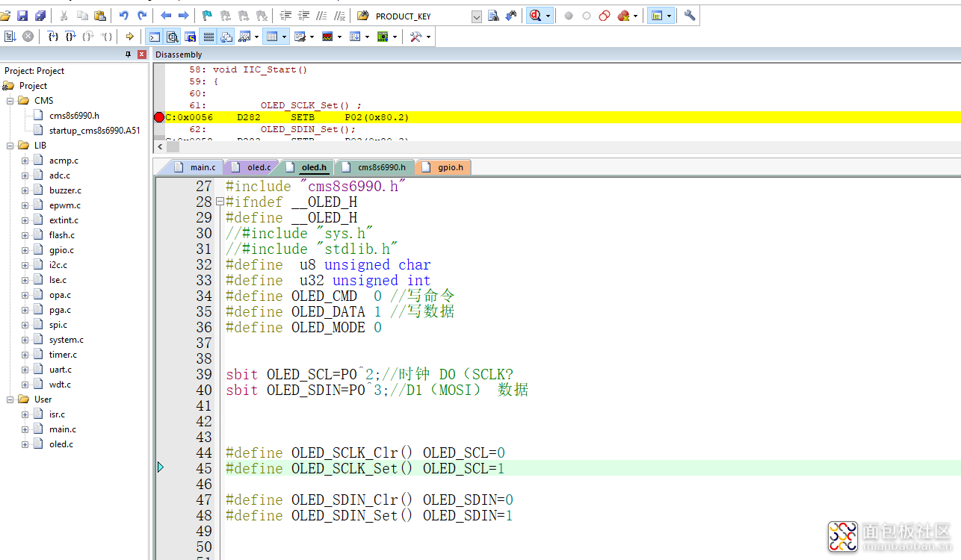
Task: Expand the main.c node under User
Action: (x=25, y=429)
